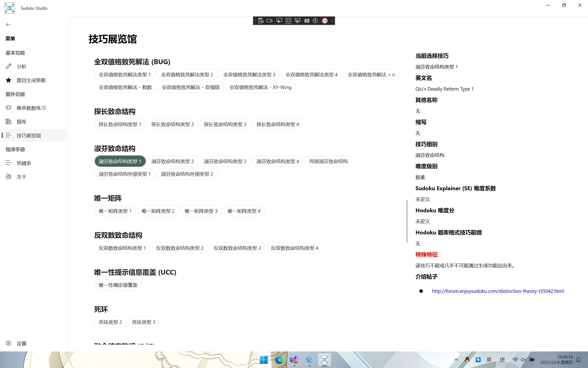Viewport: 588px width, 368px height.
Task: Collapse the debug toolbar with its chevron
Action: 332,21
